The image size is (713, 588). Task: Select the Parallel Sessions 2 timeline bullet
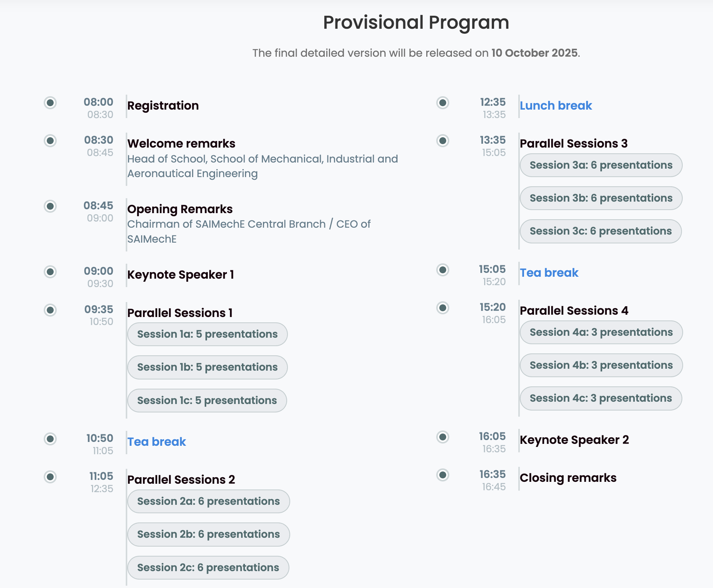[x=50, y=477]
